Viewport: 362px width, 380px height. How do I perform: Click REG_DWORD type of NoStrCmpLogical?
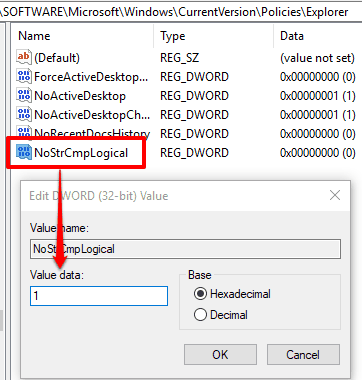point(194,153)
